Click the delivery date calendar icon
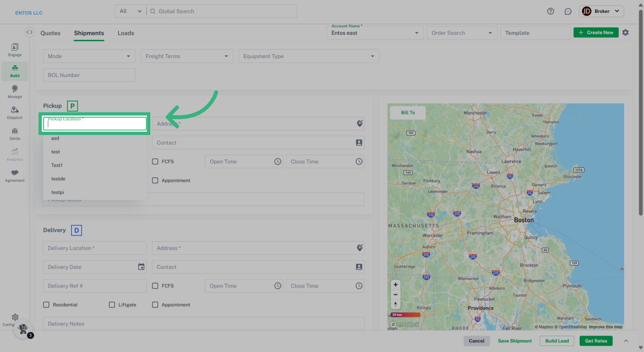 click(141, 267)
